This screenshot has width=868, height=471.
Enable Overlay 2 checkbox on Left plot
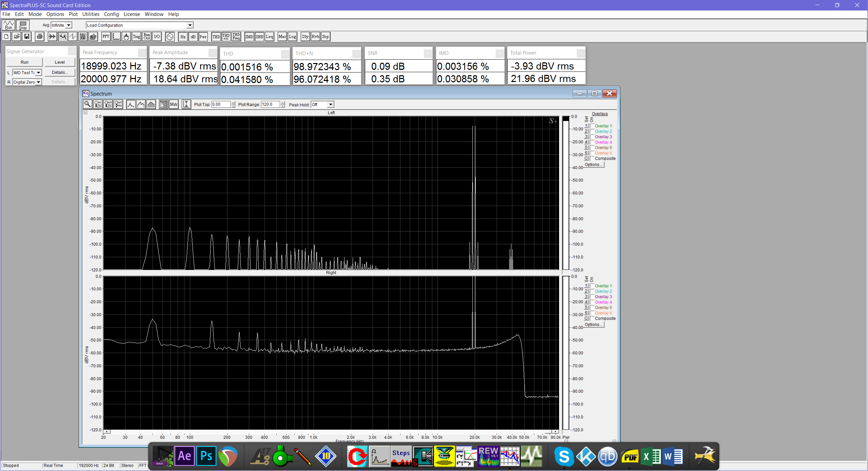click(x=592, y=131)
